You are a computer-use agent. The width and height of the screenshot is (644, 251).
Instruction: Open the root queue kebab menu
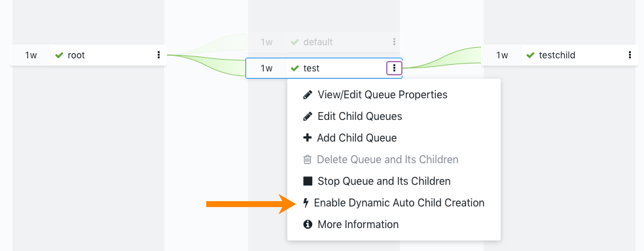pos(158,55)
